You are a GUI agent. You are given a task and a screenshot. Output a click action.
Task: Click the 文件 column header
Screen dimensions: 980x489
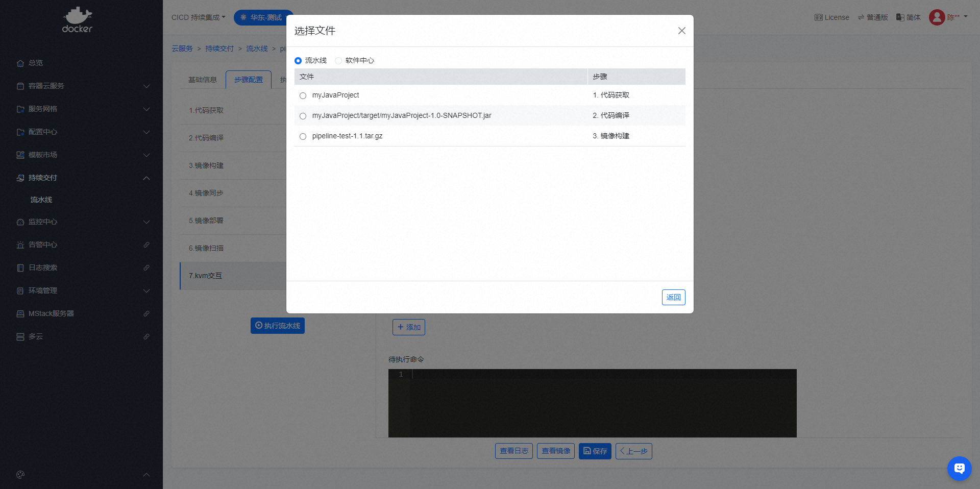(307, 77)
